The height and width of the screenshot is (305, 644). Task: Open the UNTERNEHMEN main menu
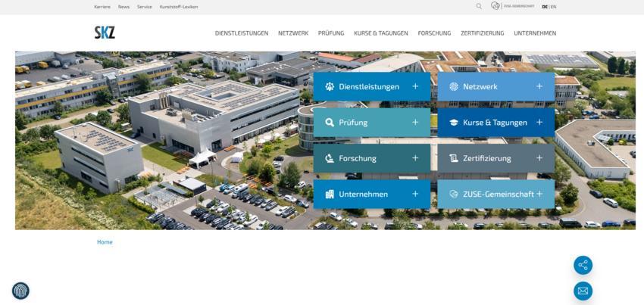535,33
